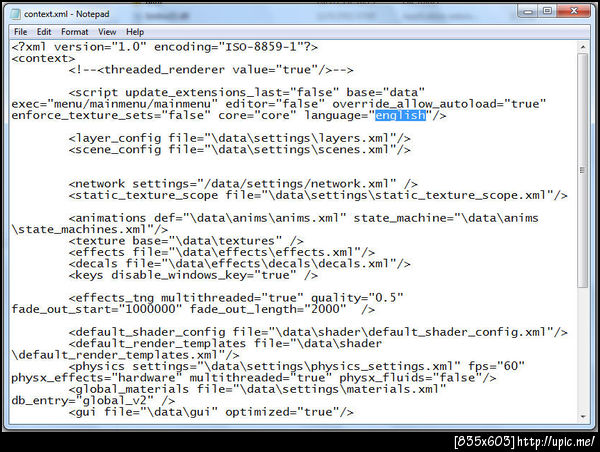Click the text "effects_tng"
The height and width of the screenshot is (452, 600).
click(x=115, y=298)
